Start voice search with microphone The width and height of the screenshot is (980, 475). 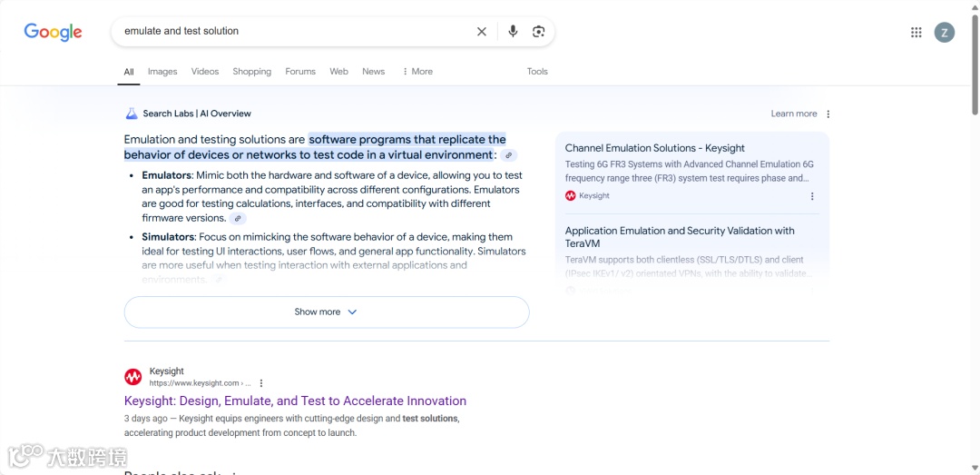513,32
